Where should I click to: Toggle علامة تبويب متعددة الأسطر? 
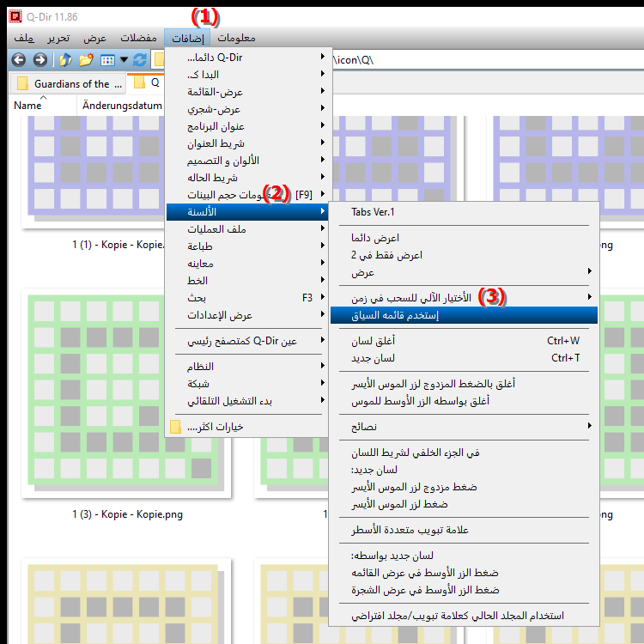(x=464, y=530)
